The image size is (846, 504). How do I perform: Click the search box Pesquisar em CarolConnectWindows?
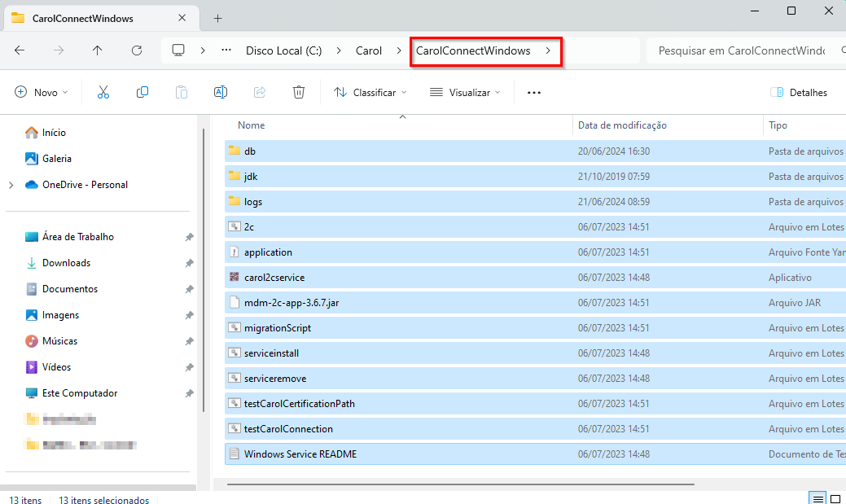coord(741,50)
